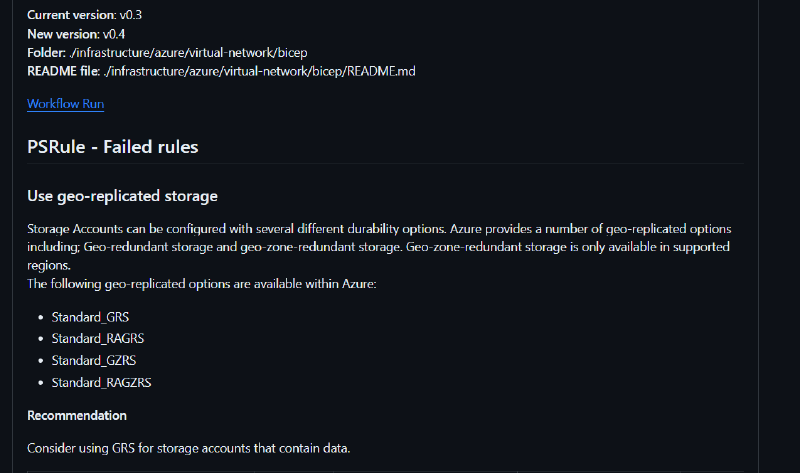Open the Workflow Run link
Image resolution: width=800 pixels, height=473 pixels.
point(65,104)
